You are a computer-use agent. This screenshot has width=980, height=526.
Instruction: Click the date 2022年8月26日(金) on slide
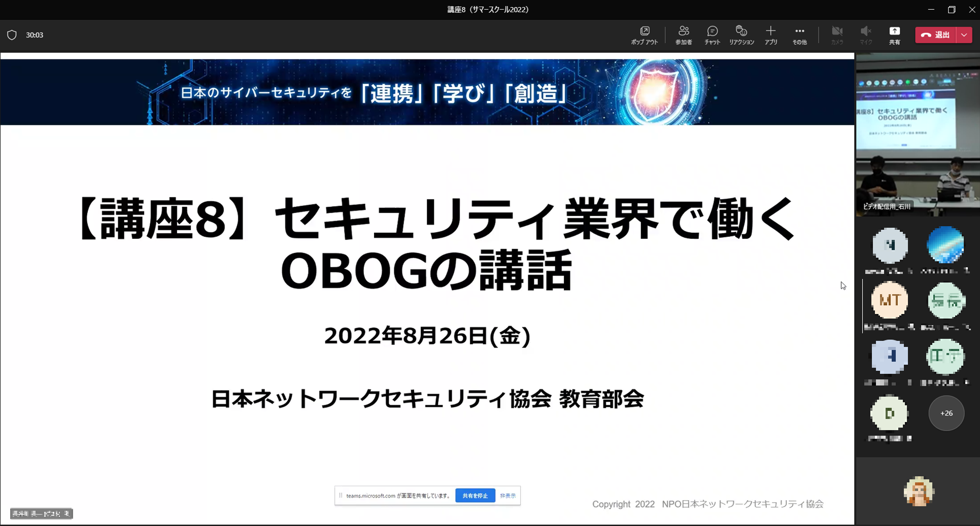pyautogui.click(x=427, y=336)
